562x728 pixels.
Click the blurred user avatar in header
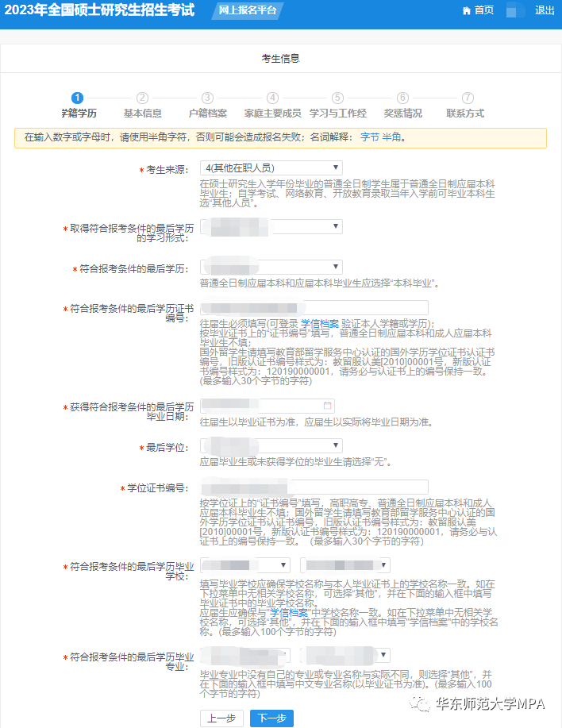pos(514,10)
